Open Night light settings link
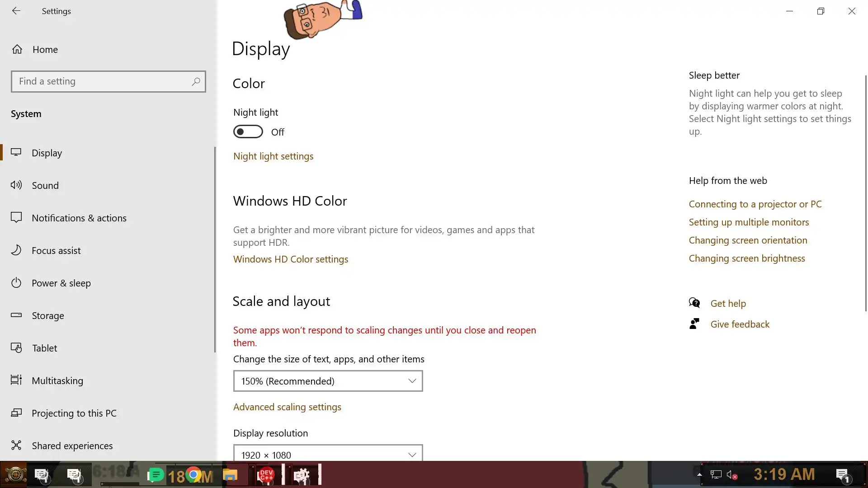 coord(273,156)
